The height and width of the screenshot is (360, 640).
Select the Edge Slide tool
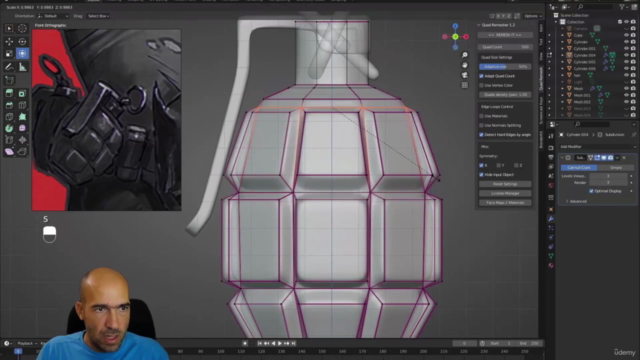pos(9,140)
